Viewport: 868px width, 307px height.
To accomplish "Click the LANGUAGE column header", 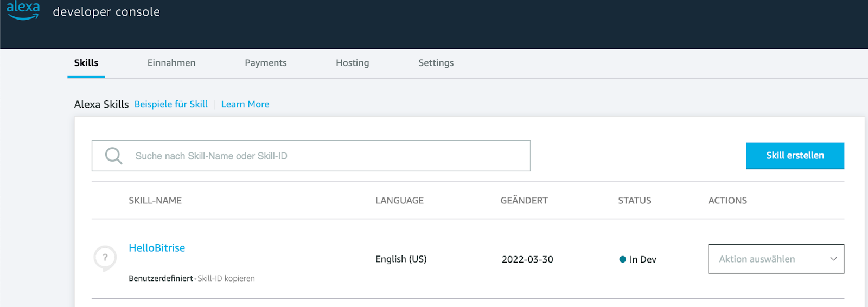I will (x=399, y=201).
